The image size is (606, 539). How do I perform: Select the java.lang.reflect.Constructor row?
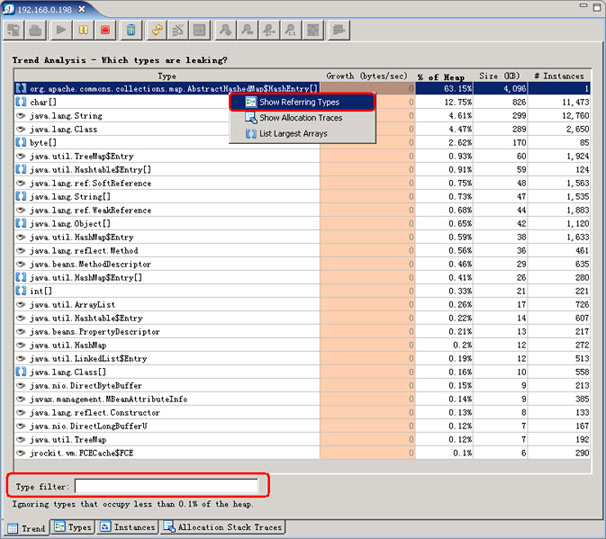point(302,412)
